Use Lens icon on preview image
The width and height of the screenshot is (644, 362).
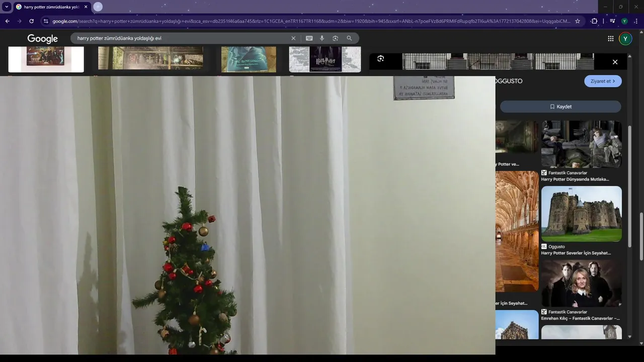(380, 59)
